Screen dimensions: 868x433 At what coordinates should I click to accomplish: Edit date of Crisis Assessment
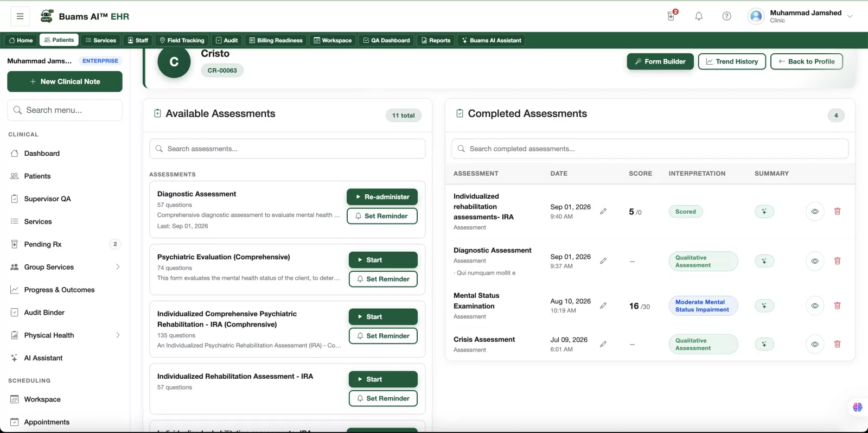click(603, 344)
